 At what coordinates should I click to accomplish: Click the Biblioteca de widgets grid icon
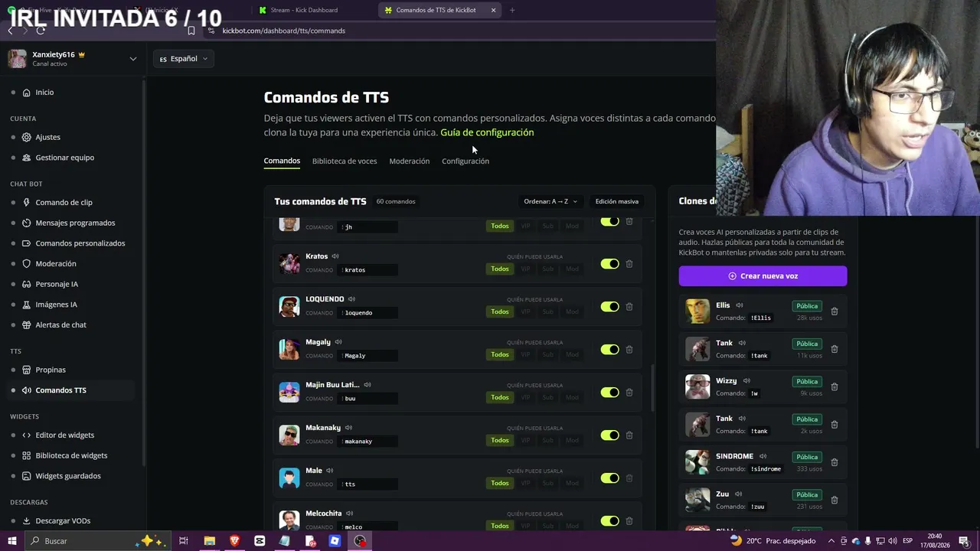(x=26, y=455)
